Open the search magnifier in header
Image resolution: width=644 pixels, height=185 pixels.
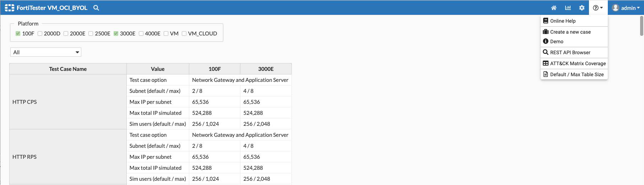(x=96, y=8)
